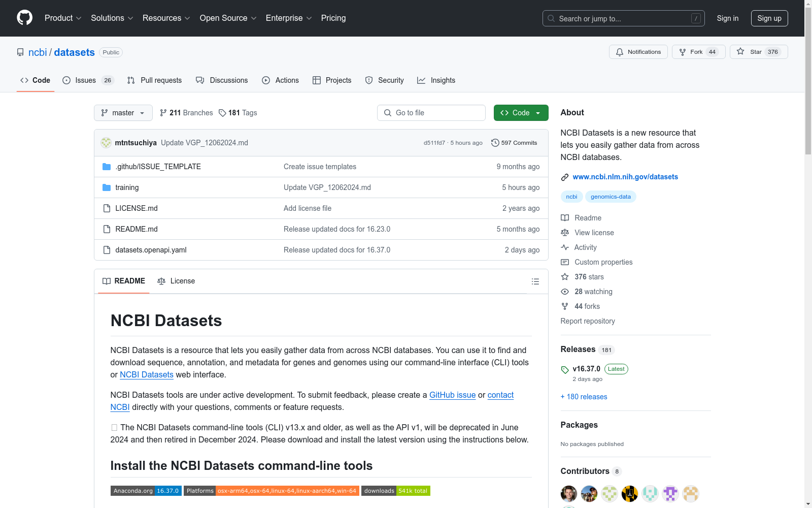Click the training folder icon
The width and height of the screenshot is (812, 508).
pos(107,187)
